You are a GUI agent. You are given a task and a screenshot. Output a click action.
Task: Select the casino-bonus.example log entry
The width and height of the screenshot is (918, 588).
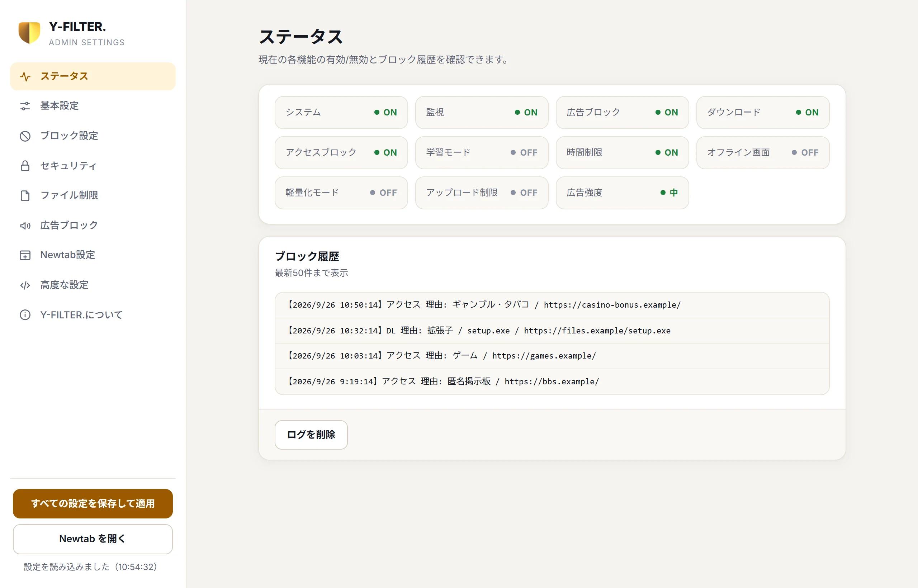pos(552,305)
